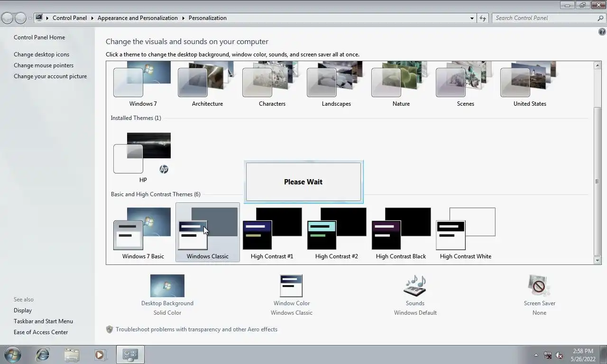Open the Desktop Background settings icon
Screen dimensions: 607x364
tap(167, 286)
